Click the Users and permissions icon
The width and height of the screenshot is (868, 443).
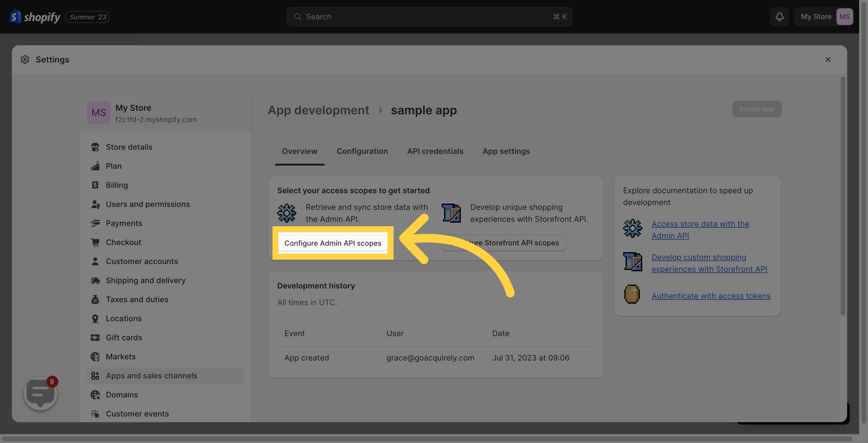[x=95, y=204]
